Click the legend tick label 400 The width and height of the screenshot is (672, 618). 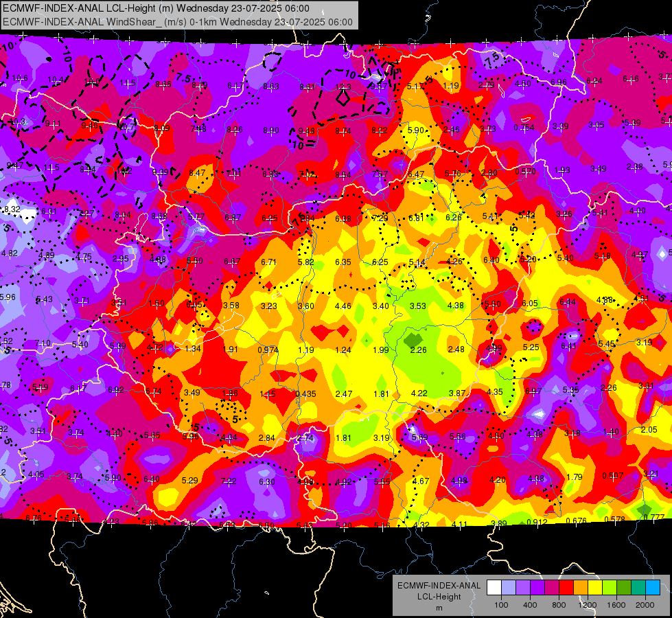530,605
